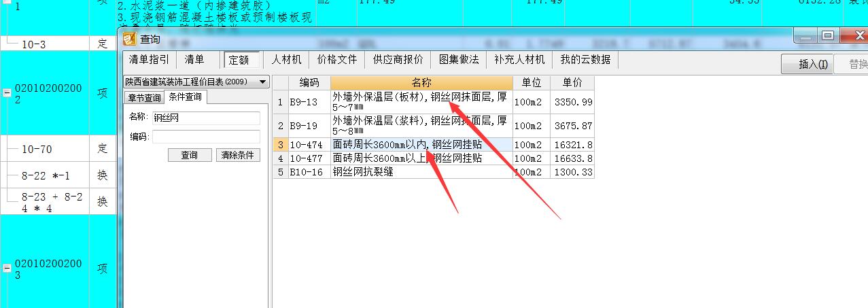Click the 外墙外保温层(板材) name cell
The image size is (868, 308).
(421, 103)
